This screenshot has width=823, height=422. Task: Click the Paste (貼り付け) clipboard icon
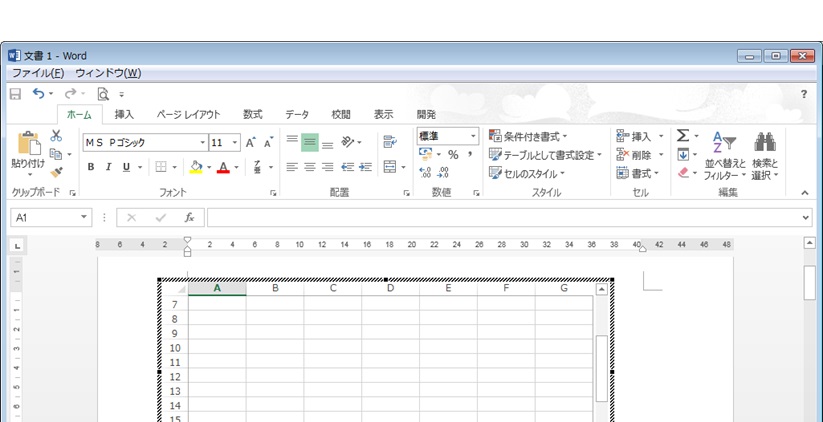click(x=28, y=143)
